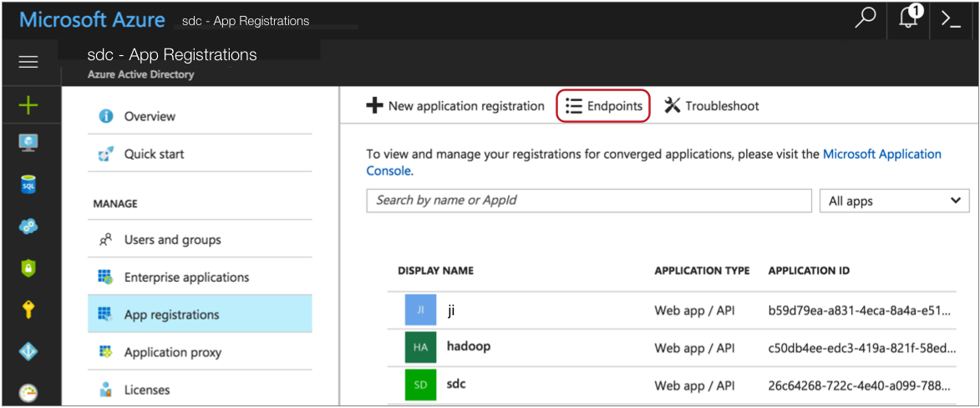This screenshot has height=408, width=980.
Task: Focus the Search by name or AppId field
Action: click(x=588, y=201)
